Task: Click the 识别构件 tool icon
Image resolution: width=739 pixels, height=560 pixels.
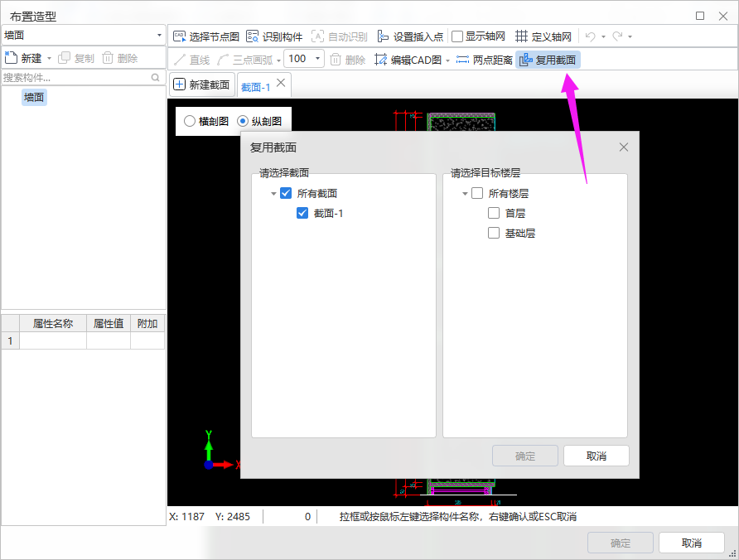Action: [x=252, y=36]
